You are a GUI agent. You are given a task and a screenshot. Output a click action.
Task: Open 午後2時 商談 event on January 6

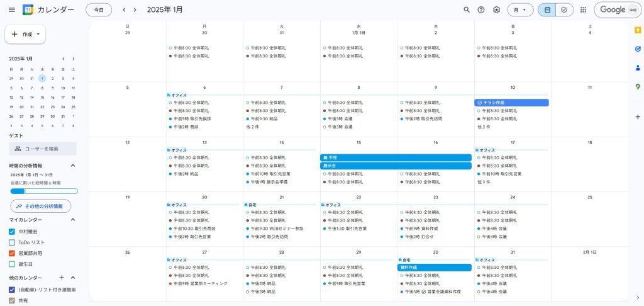[x=184, y=127]
